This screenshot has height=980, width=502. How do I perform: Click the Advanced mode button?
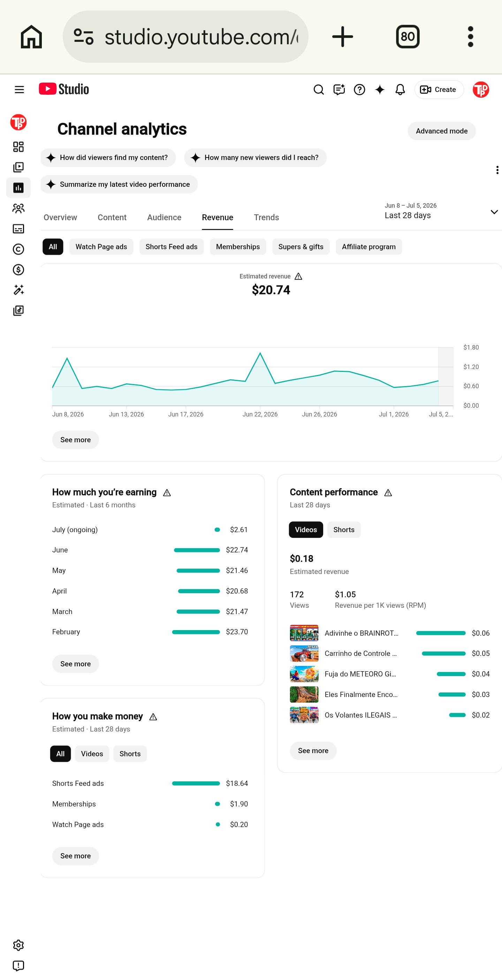(x=441, y=131)
